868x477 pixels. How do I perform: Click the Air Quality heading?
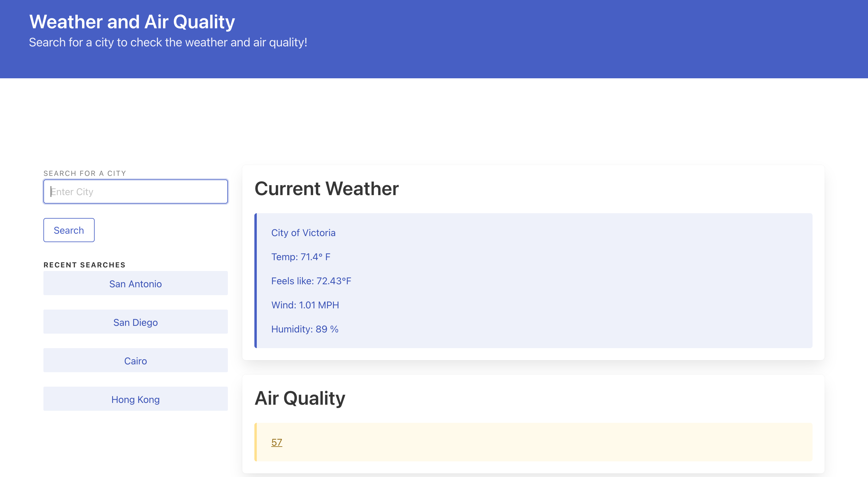click(x=300, y=398)
